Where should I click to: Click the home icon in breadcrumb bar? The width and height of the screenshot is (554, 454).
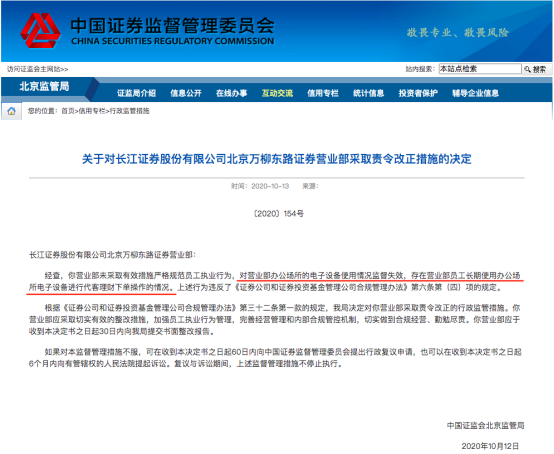pos(11,111)
